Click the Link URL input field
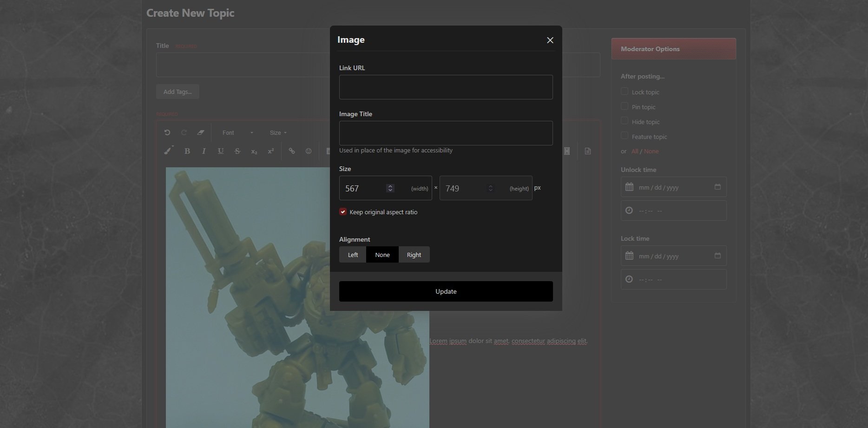The width and height of the screenshot is (868, 428). 446,87
